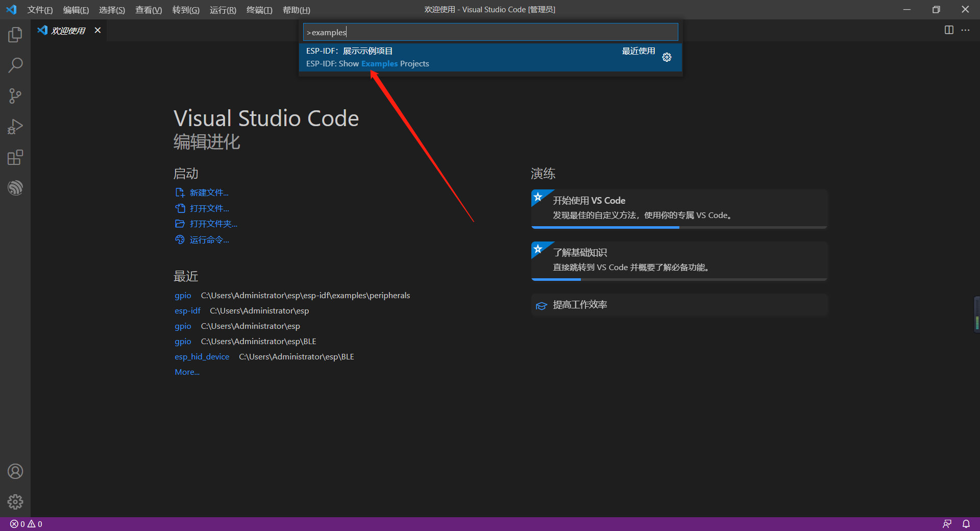Open recent esp-idf folder
980x531 pixels.
pyautogui.click(x=187, y=310)
